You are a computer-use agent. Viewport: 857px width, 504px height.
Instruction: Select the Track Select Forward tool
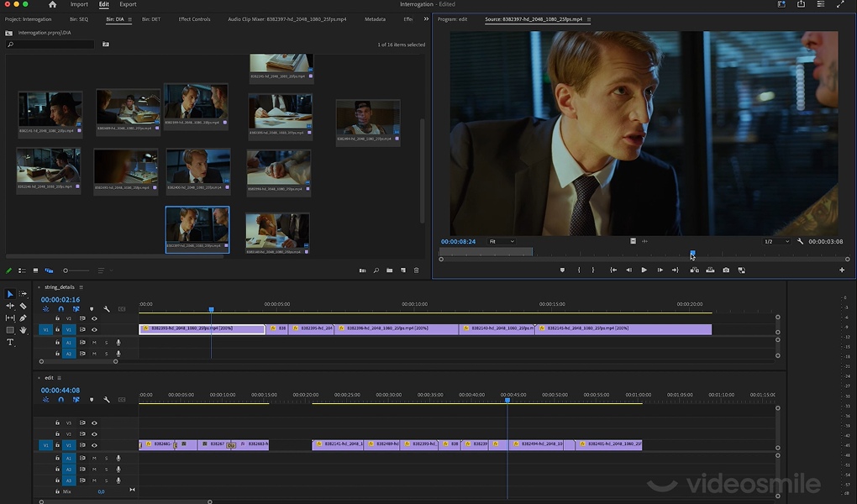click(x=23, y=294)
